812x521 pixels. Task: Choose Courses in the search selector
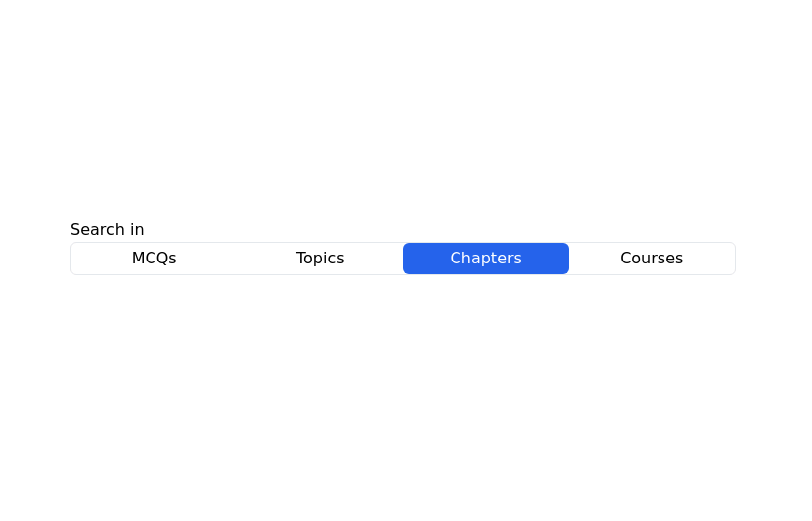(x=652, y=259)
